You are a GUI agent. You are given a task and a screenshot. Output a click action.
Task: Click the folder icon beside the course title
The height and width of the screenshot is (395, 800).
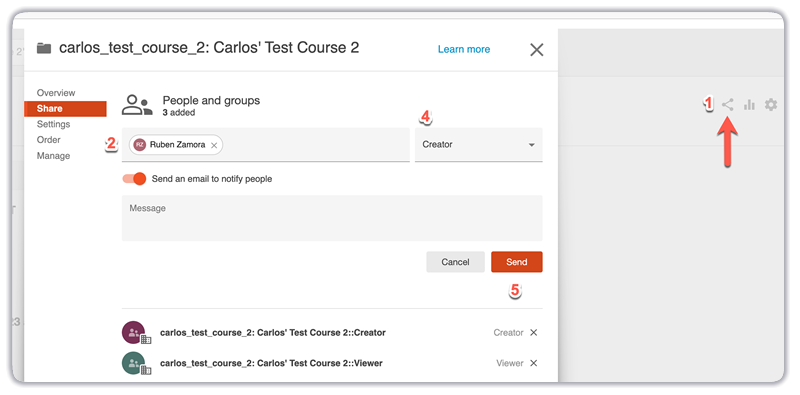44,48
